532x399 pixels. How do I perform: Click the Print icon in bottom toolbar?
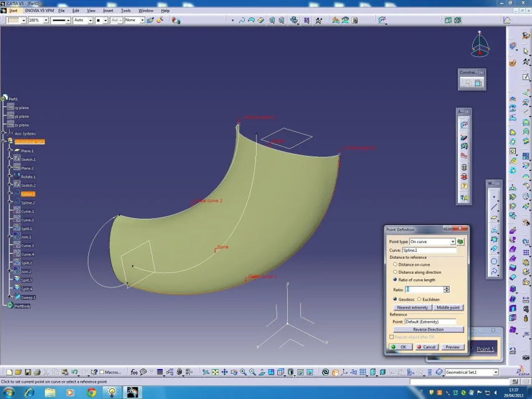pyautogui.click(x=37, y=372)
